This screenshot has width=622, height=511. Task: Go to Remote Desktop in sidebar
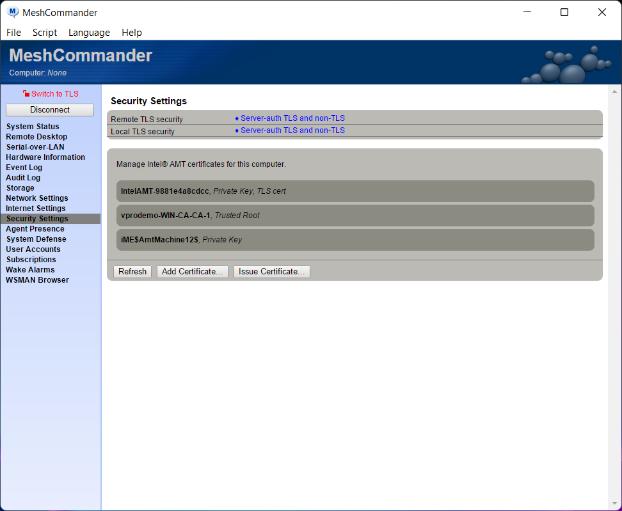click(38, 137)
